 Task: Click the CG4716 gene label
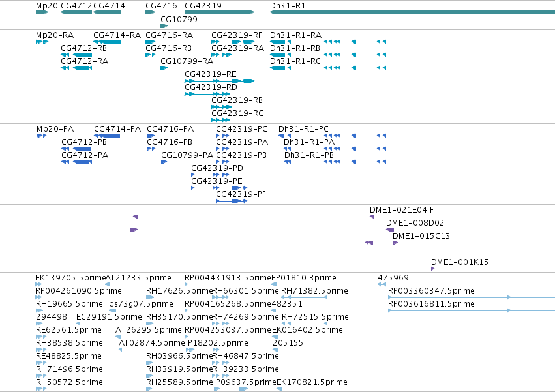click(x=161, y=6)
